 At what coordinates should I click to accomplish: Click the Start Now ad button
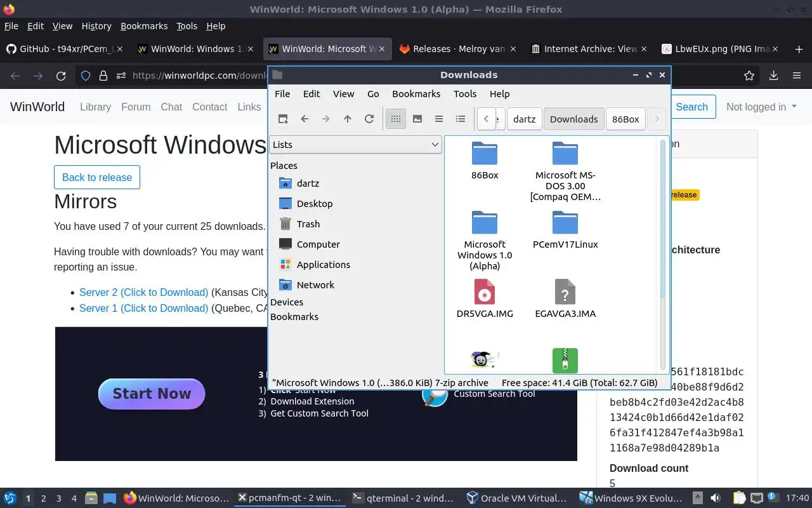pyautogui.click(x=152, y=394)
